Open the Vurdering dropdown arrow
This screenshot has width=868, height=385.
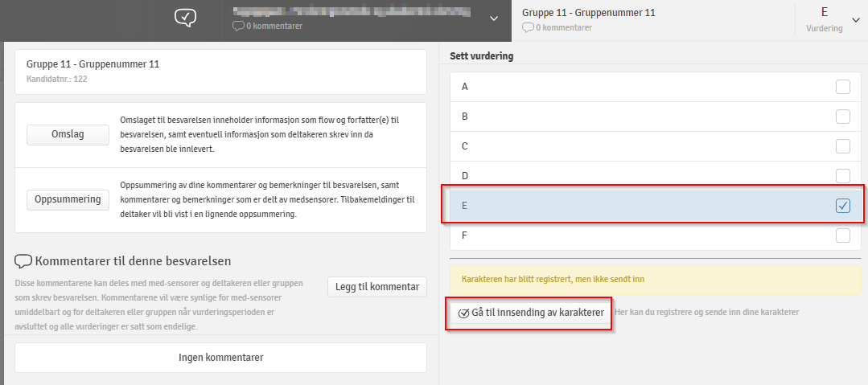click(x=854, y=20)
